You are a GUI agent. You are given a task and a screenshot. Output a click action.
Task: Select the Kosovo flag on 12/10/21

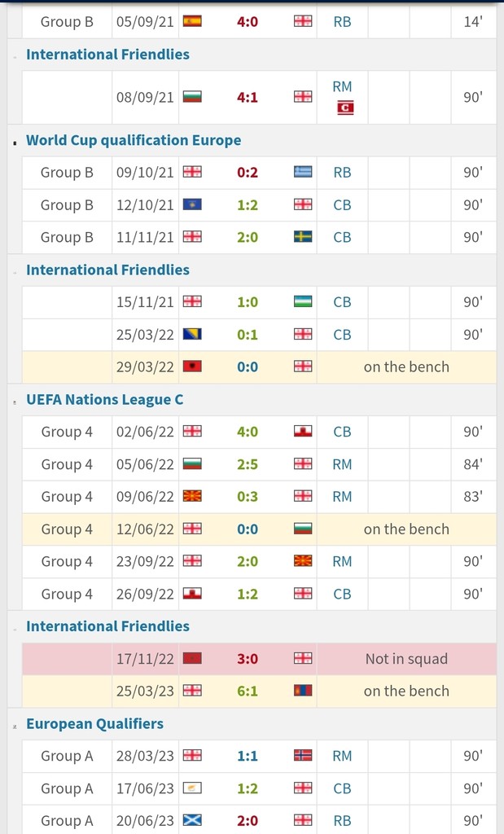pos(193,204)
